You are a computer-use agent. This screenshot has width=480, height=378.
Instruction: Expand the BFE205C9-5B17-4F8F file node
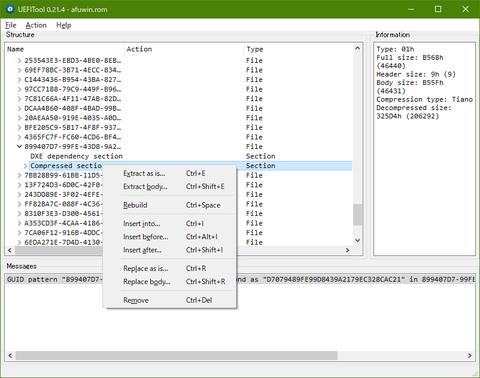coord(19,128)
